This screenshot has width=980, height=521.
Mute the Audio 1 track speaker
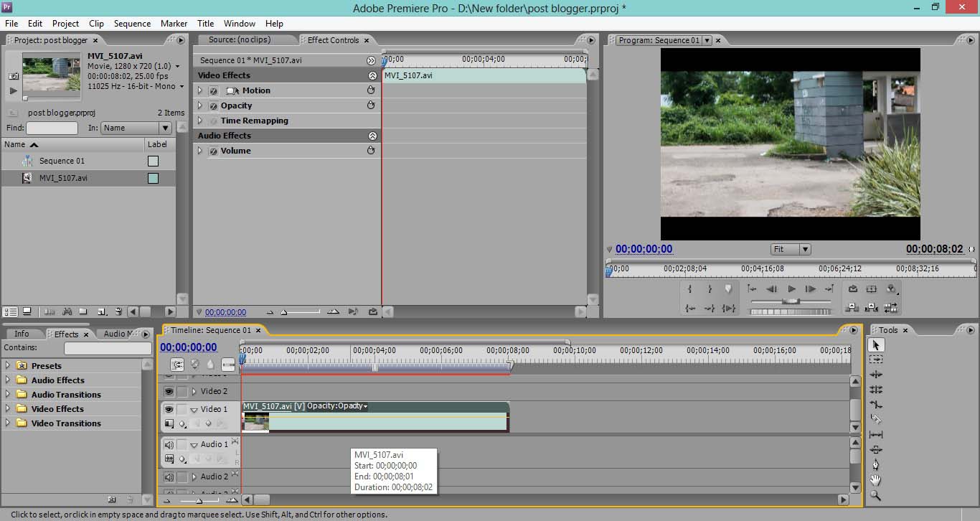(169, 445)
